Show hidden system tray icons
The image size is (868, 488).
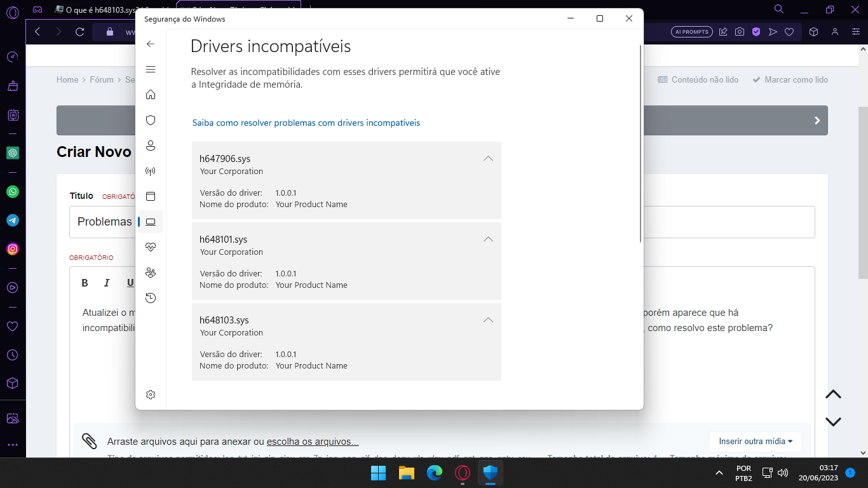719,473
